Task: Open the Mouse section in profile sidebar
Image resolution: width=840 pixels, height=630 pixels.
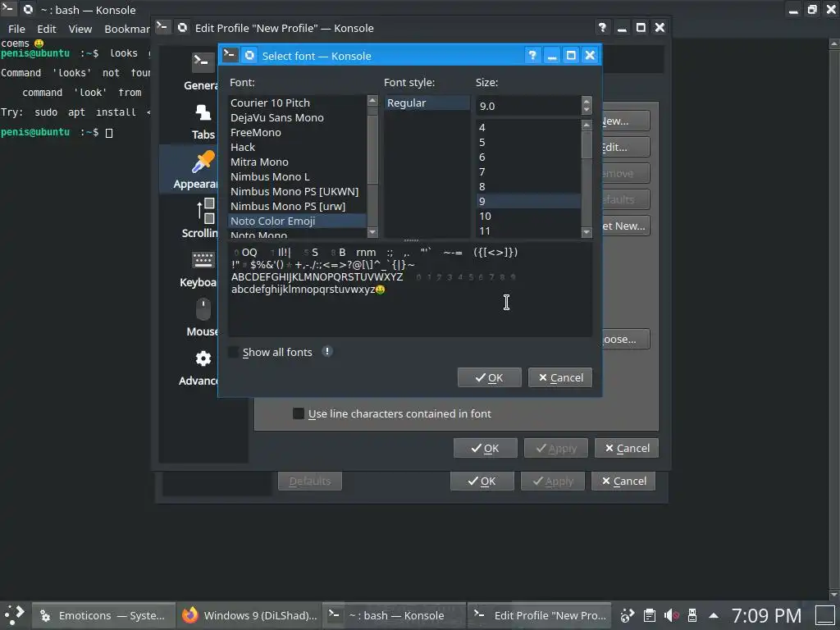Action: pos(203,318)
